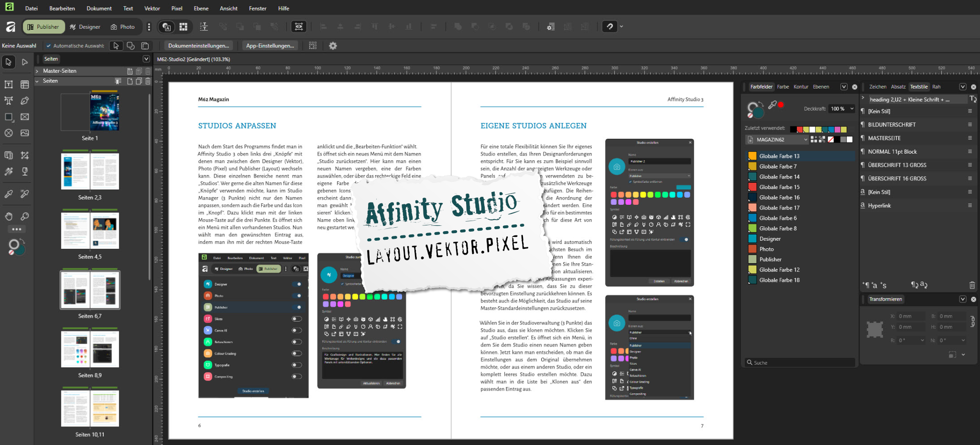Click the eyedropper in Farbfelder panel
Image resolution: width=980 pixels, height=445 pixels.
click(772, 105)
